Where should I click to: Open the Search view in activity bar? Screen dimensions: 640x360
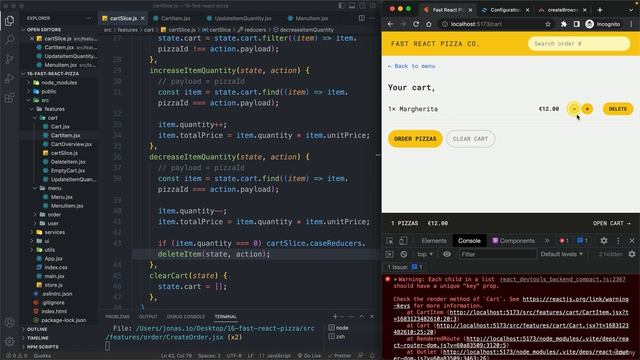click(x=9, y=40)
